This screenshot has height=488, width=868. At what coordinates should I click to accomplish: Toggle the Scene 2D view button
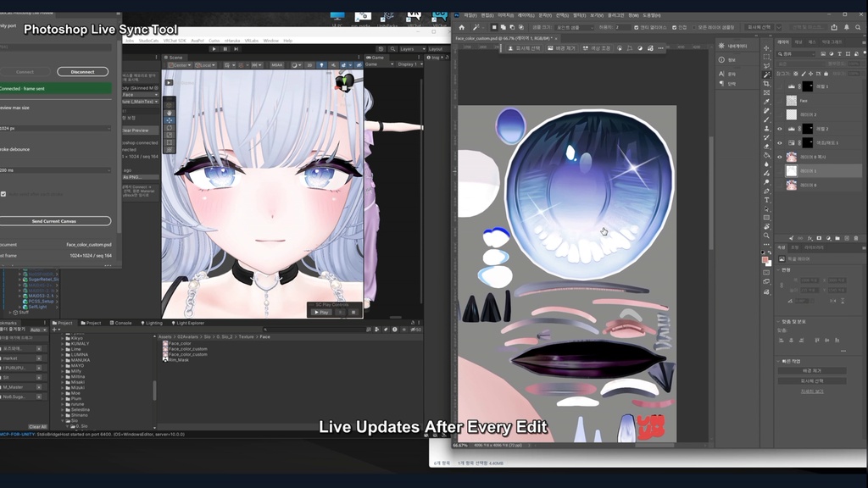coord(309,64)
